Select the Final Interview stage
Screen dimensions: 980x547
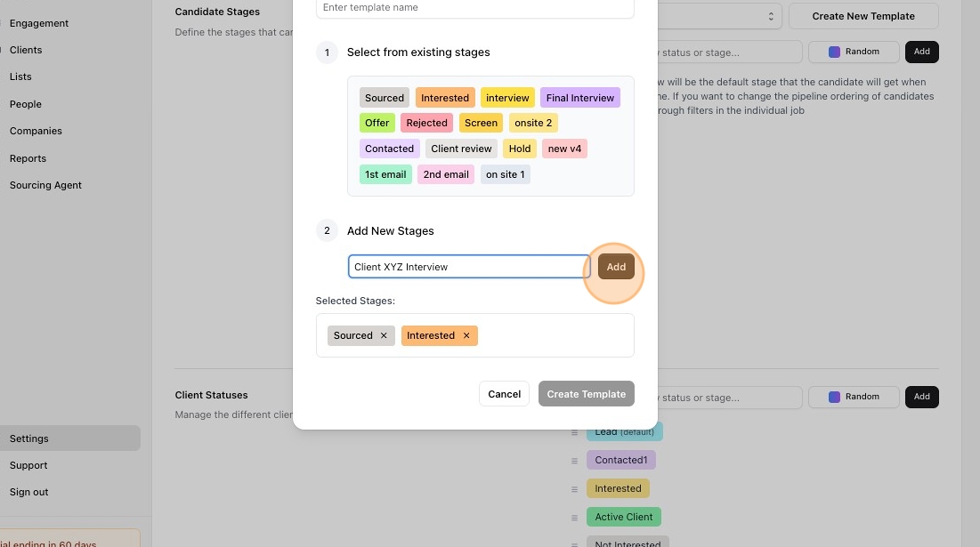580,98
